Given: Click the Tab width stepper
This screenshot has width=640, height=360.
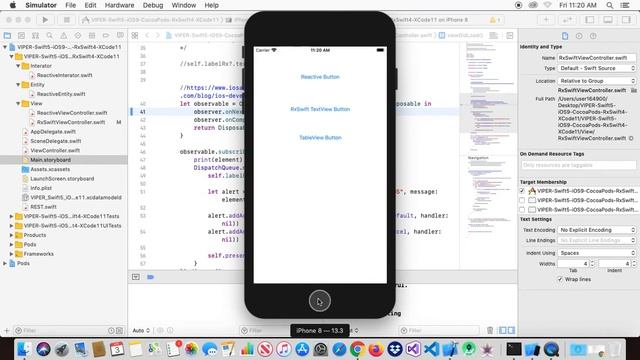Looking at the screenshot, I should coord(592,264).
